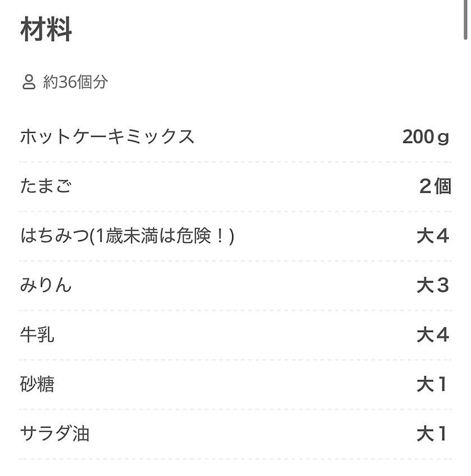Tap the みりん ingredient name

(x=46, y=285)
